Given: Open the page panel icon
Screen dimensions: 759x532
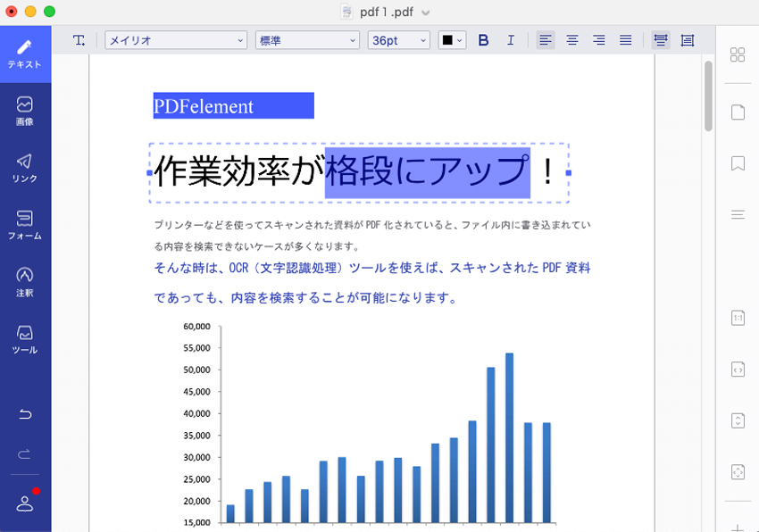Looking at the screenshot, I should 738,112.
